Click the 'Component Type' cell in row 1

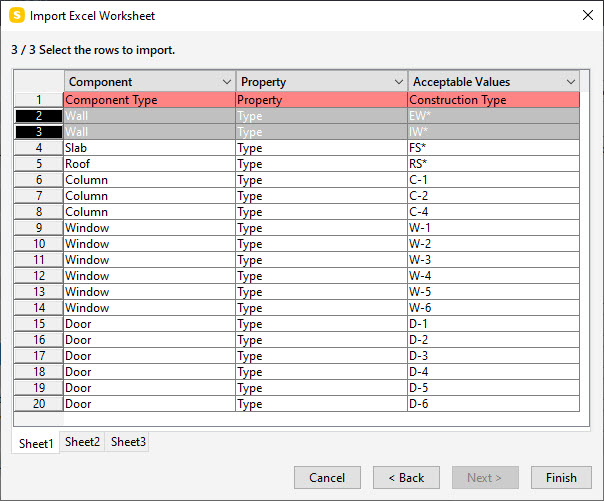click(x=149, y=100)
